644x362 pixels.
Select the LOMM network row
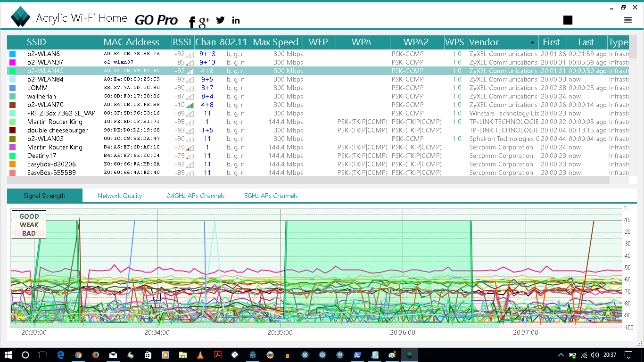coord(318,88)
